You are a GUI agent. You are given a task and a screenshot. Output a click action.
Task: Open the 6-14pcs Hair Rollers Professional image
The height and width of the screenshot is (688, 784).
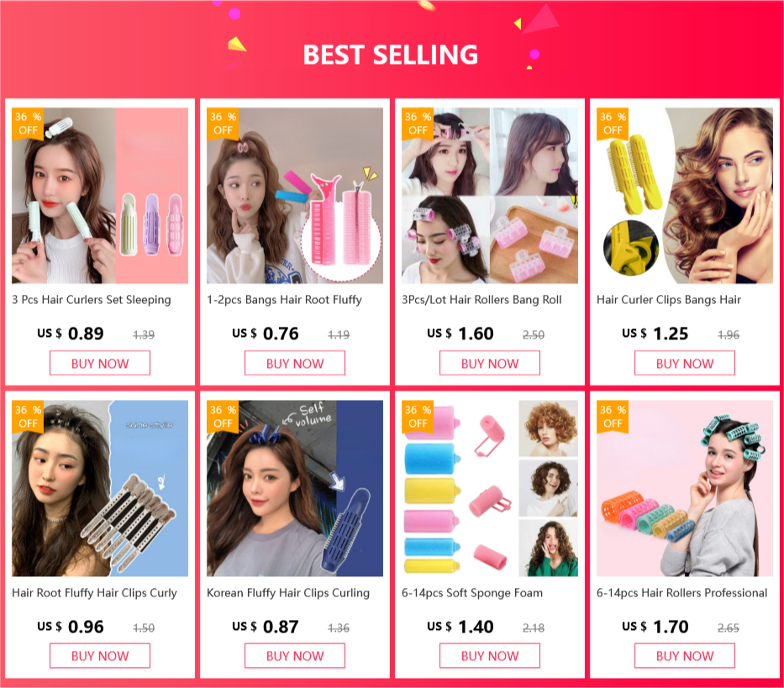(x=685, y=488)
